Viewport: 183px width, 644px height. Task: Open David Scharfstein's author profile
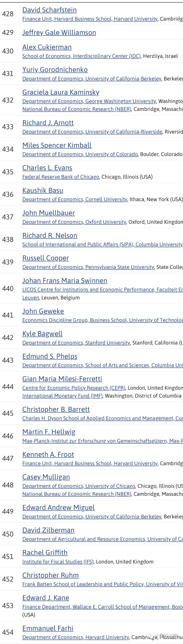pyautogui.click(x=49, y=10)
